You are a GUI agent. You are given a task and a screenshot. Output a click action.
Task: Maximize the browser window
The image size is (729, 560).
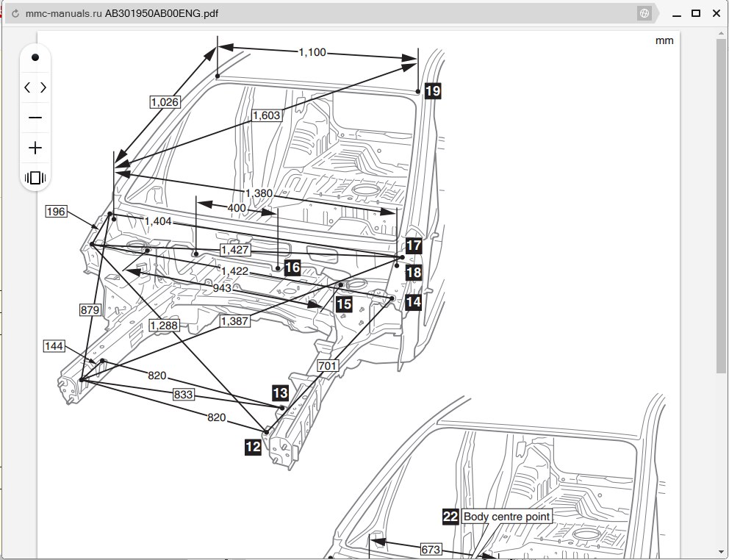696,13
